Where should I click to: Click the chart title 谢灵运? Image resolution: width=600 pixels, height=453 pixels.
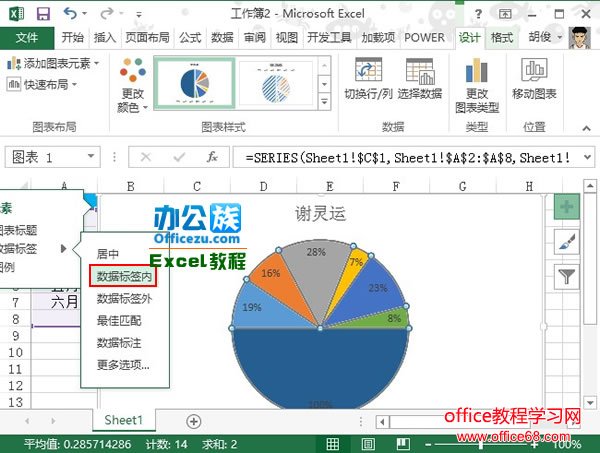point(320,213)
